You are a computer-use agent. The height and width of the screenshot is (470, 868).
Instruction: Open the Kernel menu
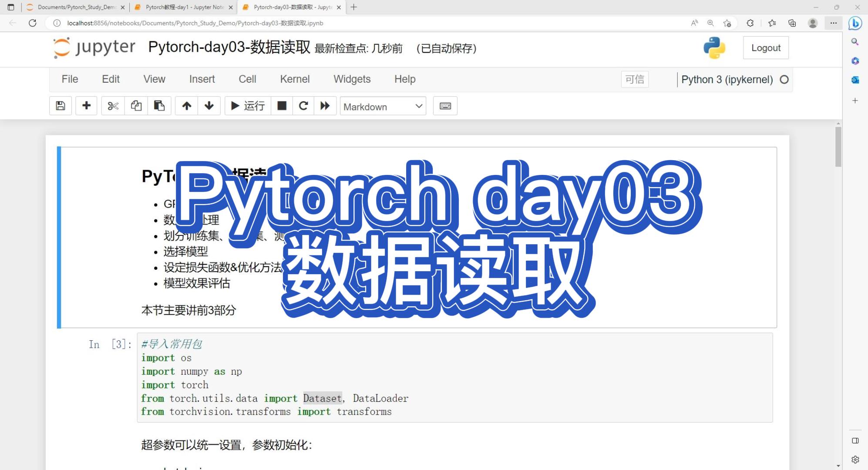[x=295, y=79]
